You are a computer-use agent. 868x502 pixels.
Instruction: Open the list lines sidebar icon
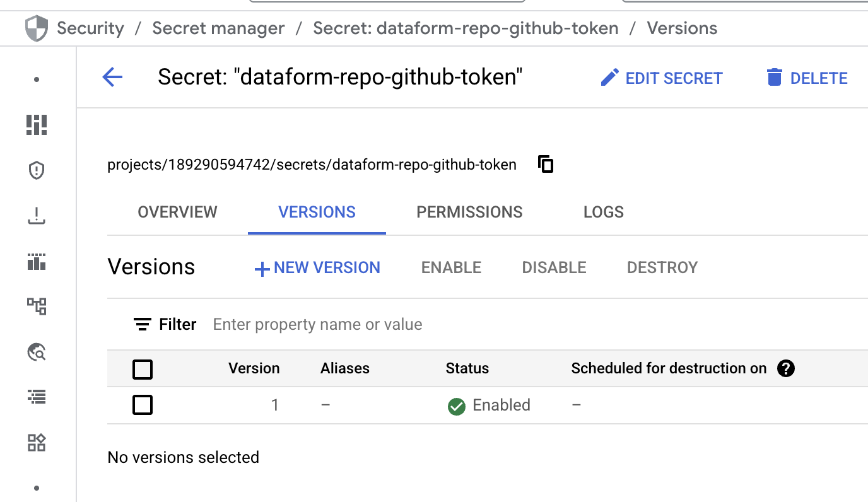tap(37, 397)
